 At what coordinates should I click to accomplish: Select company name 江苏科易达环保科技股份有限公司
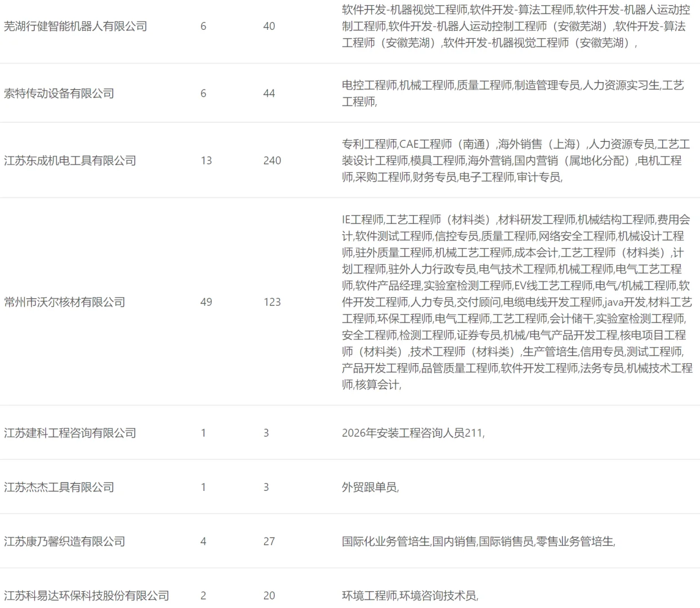point(87,596)
